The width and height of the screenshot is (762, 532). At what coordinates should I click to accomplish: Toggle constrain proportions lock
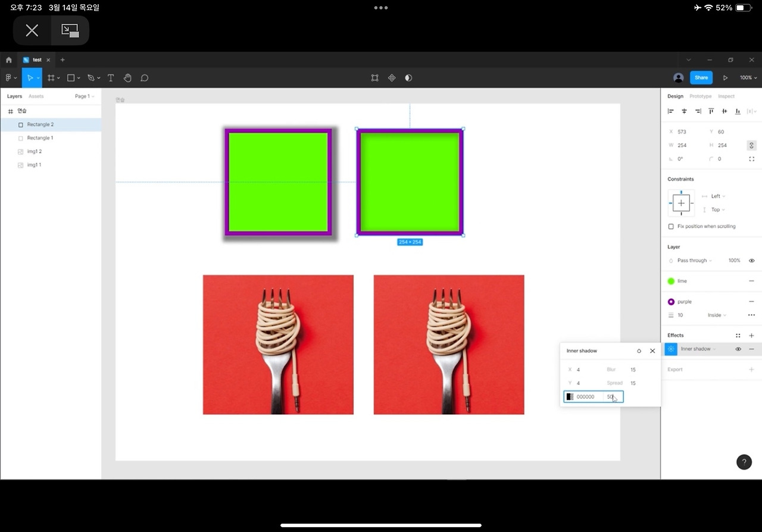click(751, 145)
